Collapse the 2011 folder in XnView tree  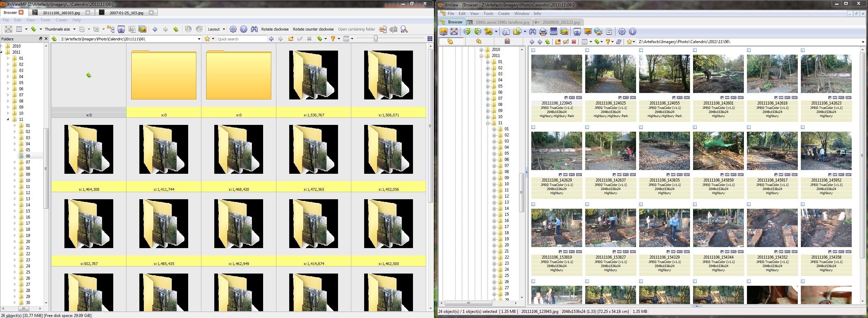coord(481,56)
